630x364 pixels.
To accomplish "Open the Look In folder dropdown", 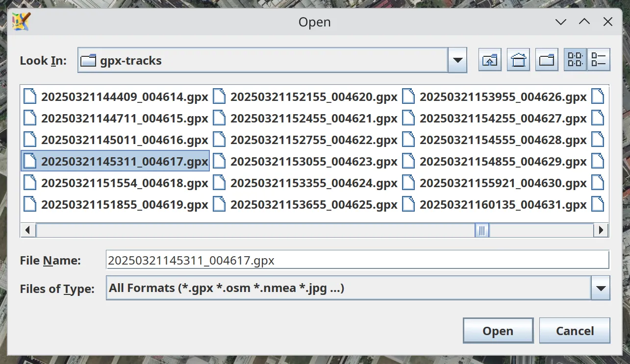I will point(457,60).
